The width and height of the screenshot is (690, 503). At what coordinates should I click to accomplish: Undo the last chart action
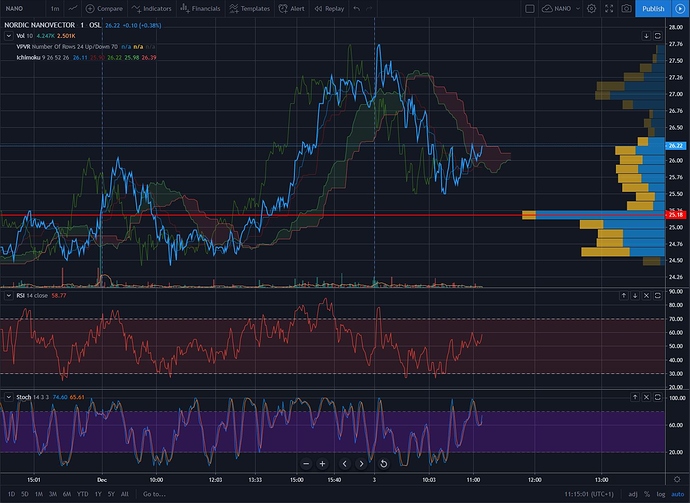click(356, 8)
